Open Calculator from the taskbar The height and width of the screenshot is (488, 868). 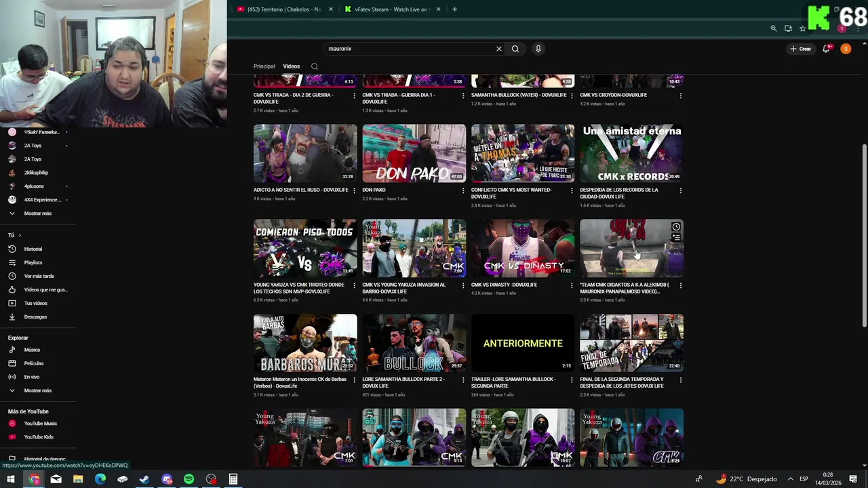[x=233, y=479]
